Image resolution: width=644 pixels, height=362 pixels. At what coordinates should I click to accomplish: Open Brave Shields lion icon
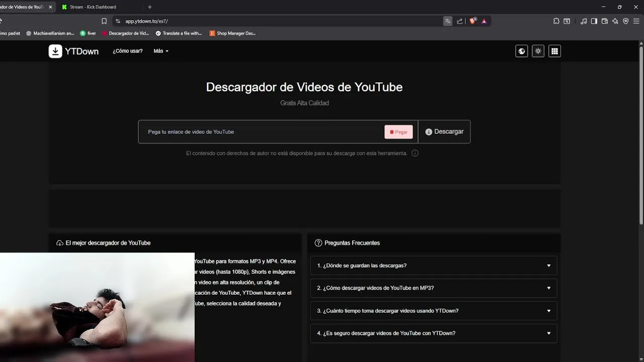coord(472,21)
